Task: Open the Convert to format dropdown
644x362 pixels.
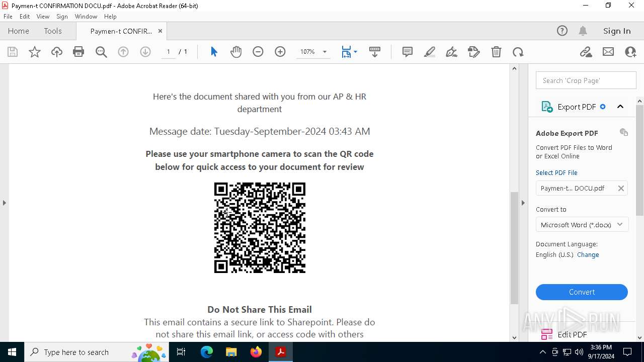Action: pos(582,225)
